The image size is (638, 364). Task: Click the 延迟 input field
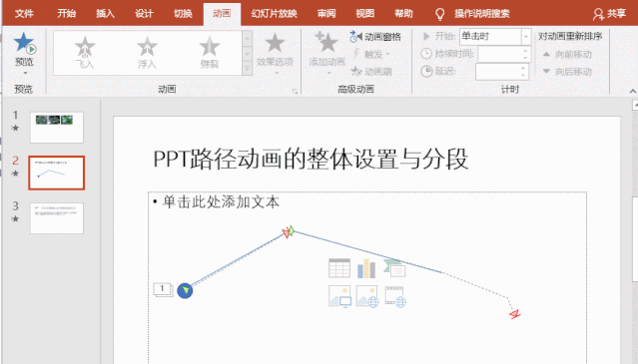tap(497, 72)
